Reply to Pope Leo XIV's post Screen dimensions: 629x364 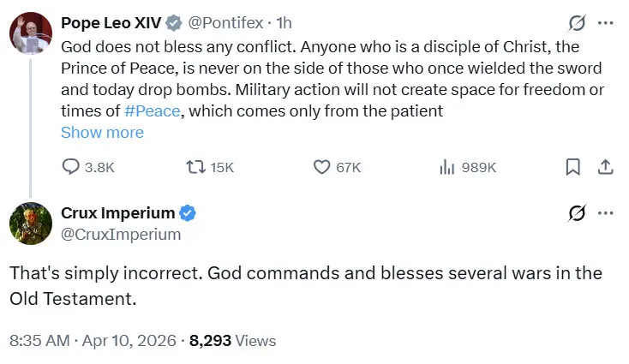click(x=72, y=167)
